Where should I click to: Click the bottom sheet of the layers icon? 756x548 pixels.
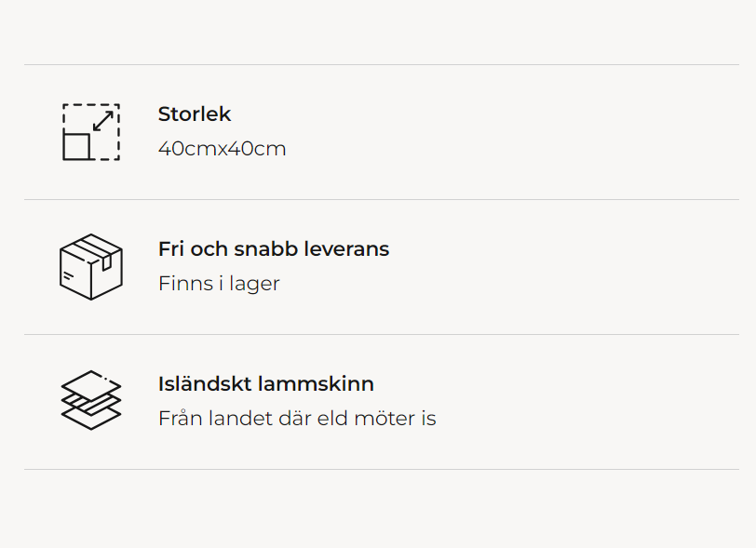coord(91,420)
